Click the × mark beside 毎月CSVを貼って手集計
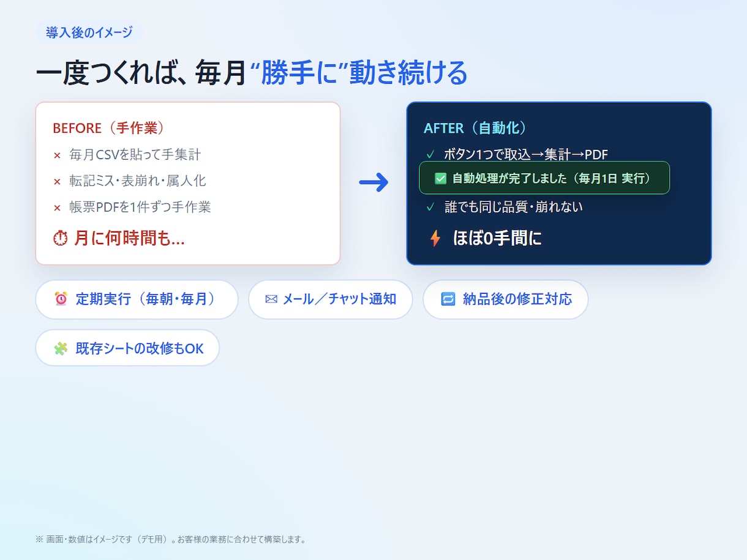 (x=57, y=155)
